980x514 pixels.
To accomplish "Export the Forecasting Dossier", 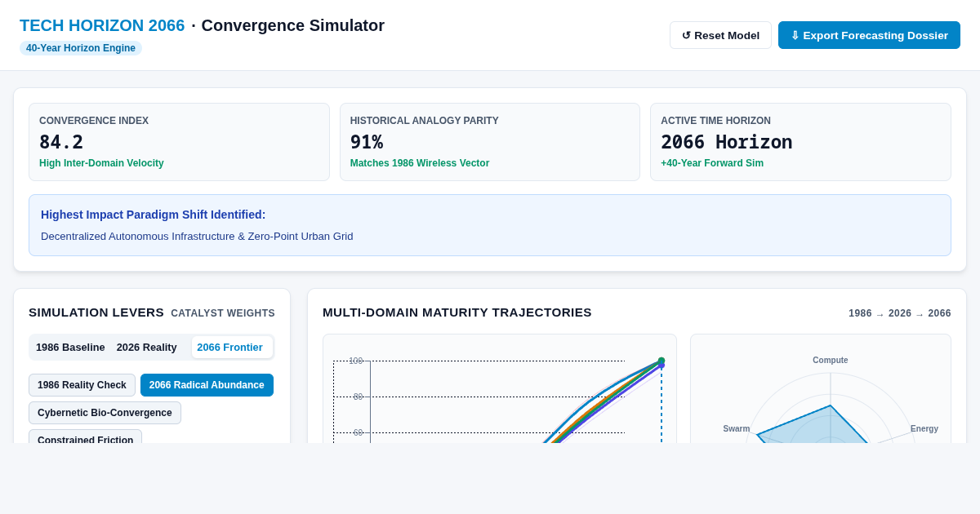I will (869, 35).
